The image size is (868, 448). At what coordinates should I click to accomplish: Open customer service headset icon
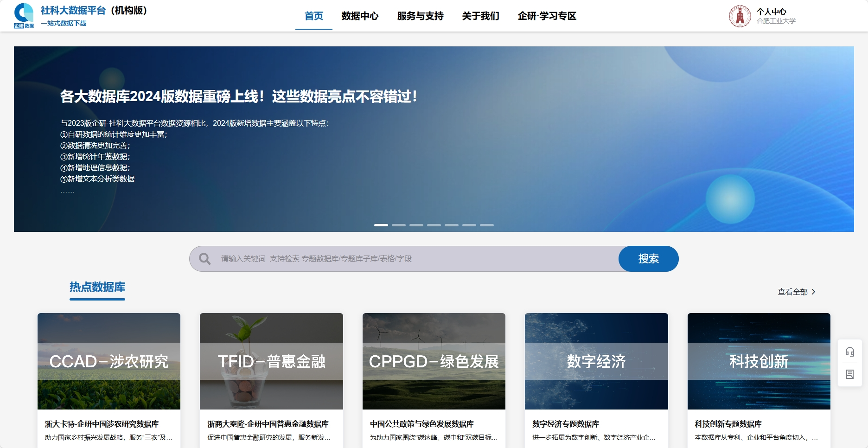point(849,352)
